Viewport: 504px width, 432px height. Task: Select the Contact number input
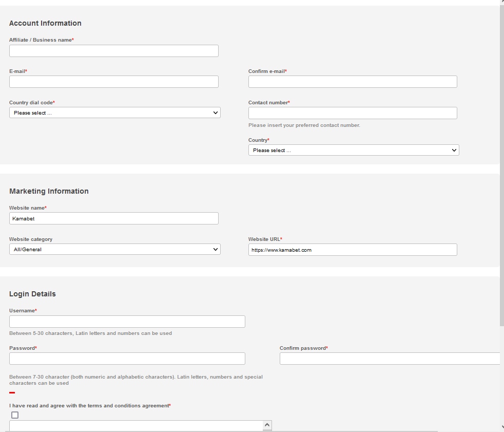coord(352,113)
